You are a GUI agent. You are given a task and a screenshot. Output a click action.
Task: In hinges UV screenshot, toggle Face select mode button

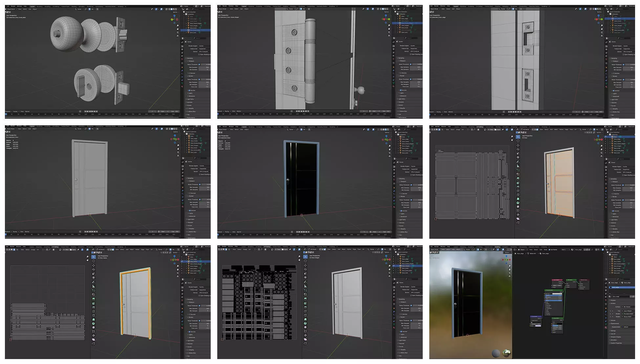tap(325, 249)
